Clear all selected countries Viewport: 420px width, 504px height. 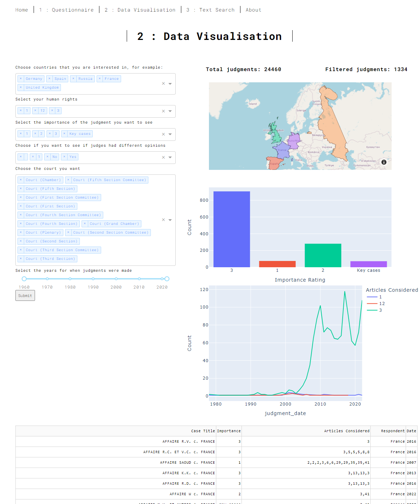point(163,84)
